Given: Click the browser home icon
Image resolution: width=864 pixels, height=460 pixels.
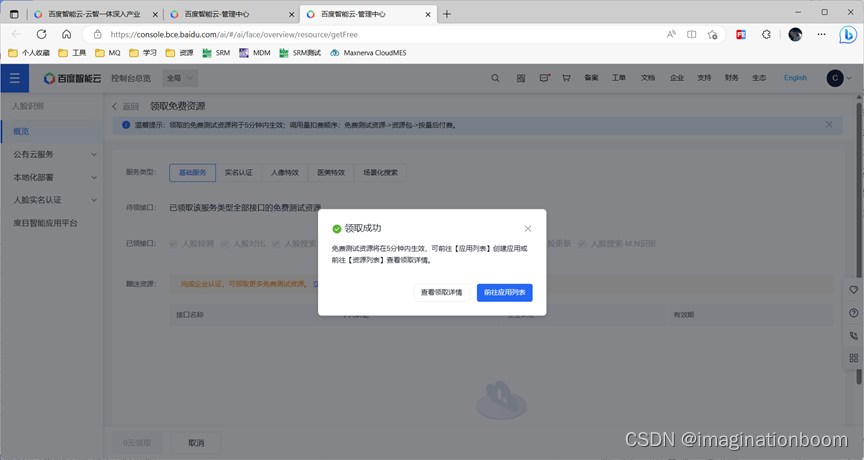Looking at the screenshot, I should point(67,34).
